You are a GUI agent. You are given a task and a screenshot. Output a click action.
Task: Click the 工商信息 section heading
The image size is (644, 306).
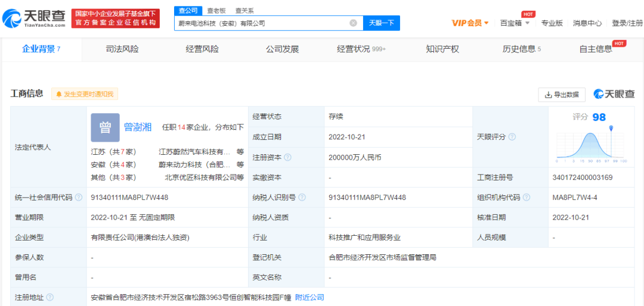pos(27,94)
